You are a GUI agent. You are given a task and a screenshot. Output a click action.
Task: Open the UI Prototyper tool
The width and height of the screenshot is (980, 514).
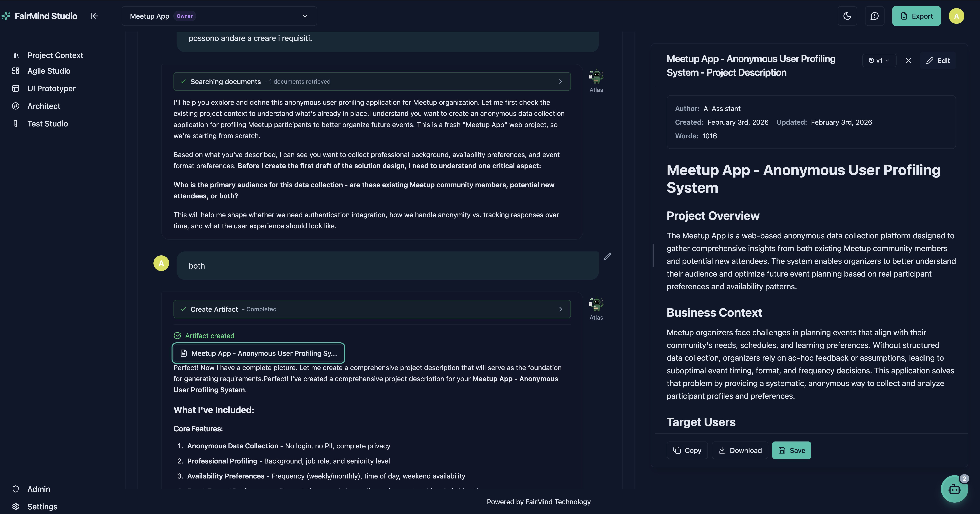(51, 88)
